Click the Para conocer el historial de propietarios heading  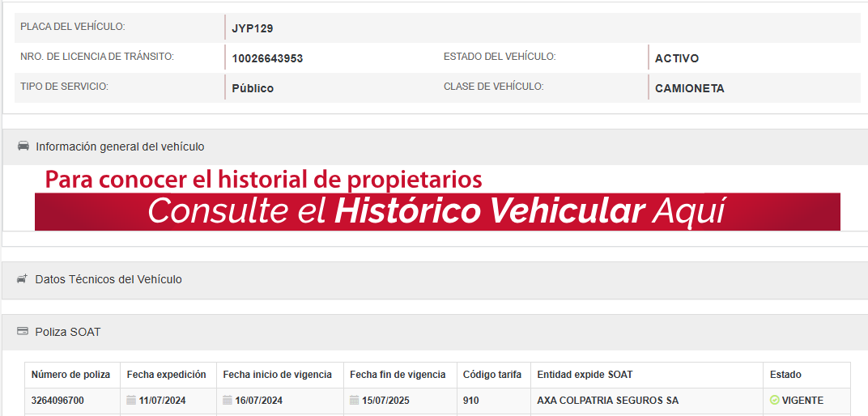(x=263, y=179)
